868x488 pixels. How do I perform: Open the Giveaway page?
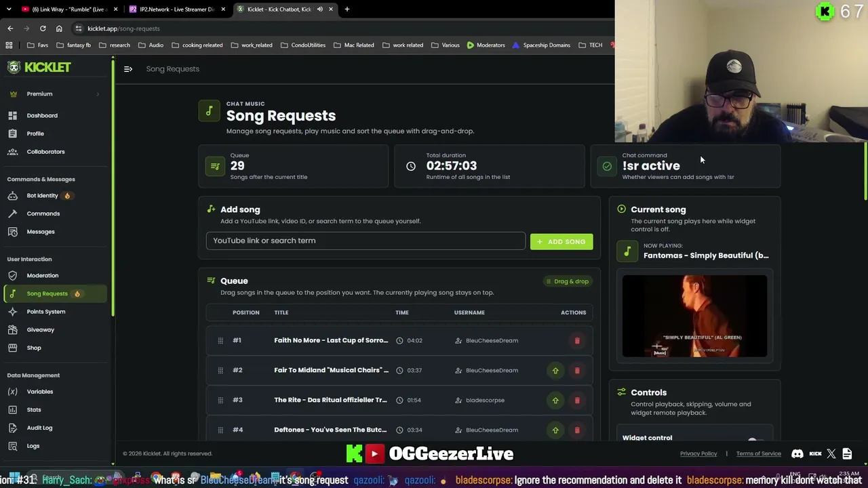(x=40, y=330)
